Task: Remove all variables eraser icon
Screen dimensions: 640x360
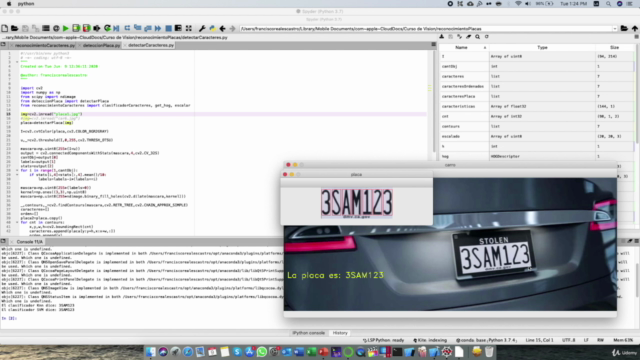Action: [x=469, y=37]
